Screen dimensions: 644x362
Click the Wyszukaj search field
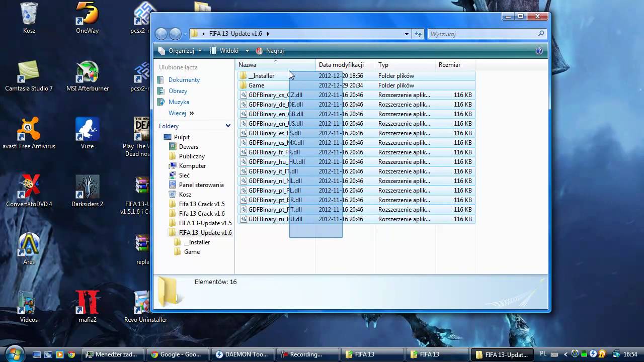(x=482, y=34)
